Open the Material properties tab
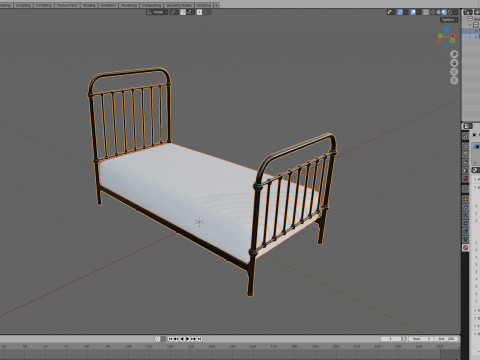 click(x=466, y=247)
